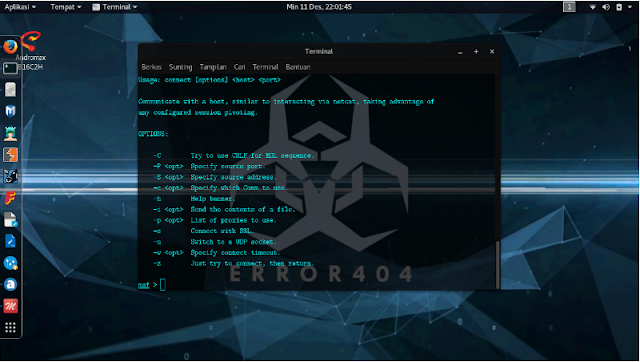Click the 'OPTIONS:' heading text
640x362 pixels.
(153, 134)
